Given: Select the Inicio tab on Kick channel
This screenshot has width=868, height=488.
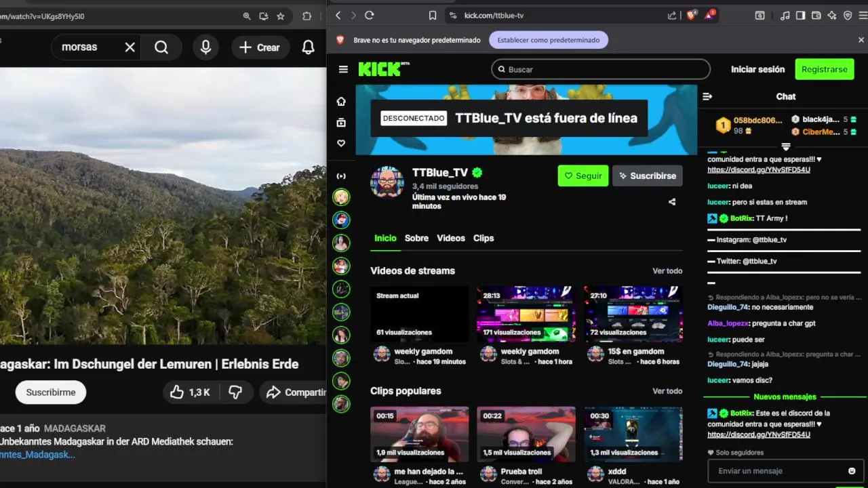Looking at the screenshot, I should (x=385, y=238).
